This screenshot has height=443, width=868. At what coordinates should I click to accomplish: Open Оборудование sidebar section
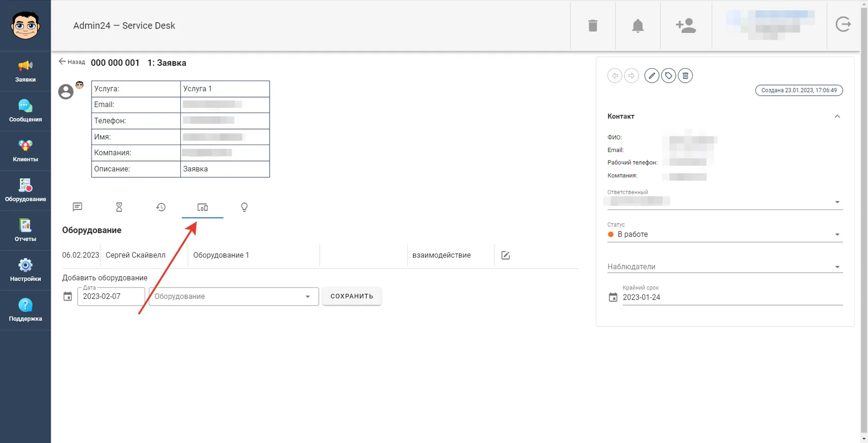(x=25, y=191)
